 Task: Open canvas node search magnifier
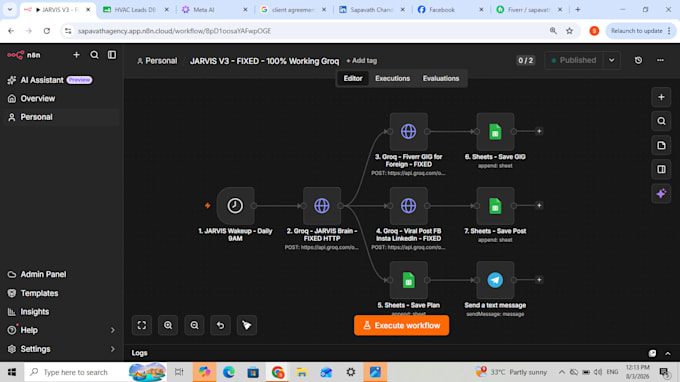tap(661, 121)
